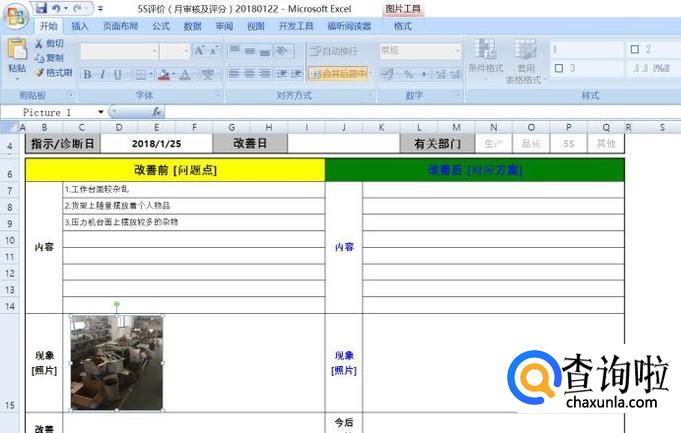Viewport: 681px width, 433px height.
Task: Click the Increase Indent icon
Action: click(x=296, y=74)
